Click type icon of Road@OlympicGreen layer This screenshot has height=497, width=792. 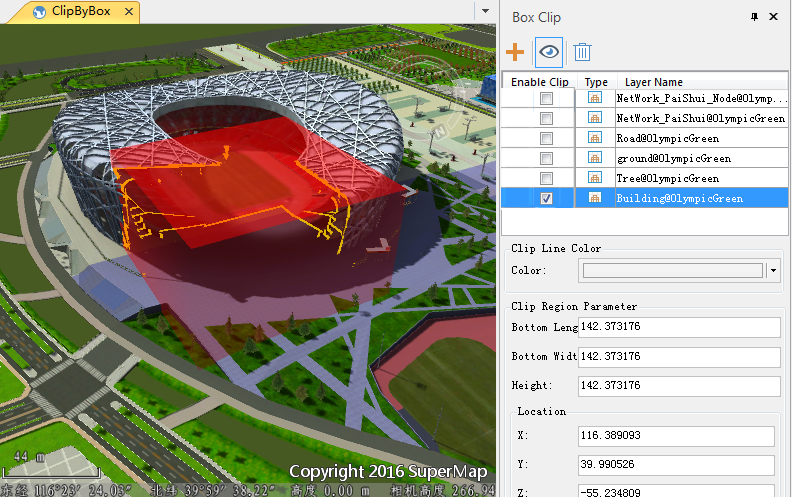[x=595, y=138]
